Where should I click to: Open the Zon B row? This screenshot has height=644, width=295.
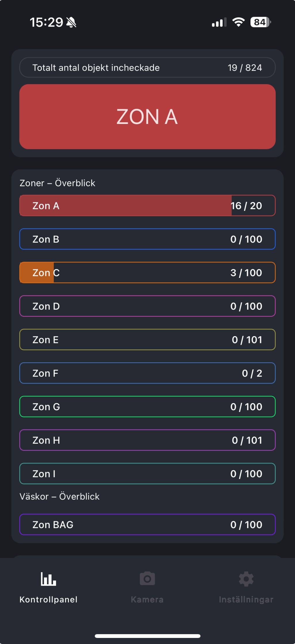pyautogui.click(x=147, y=239)
